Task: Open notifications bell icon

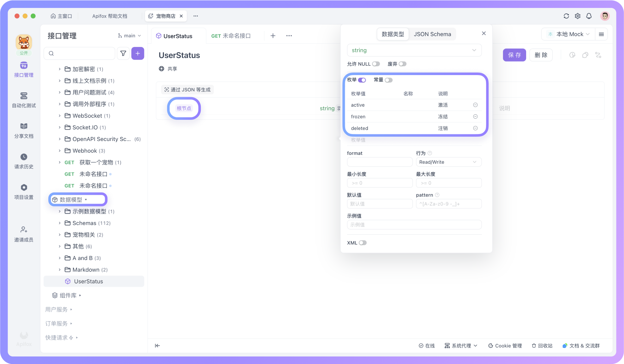Action: (589, 16)
